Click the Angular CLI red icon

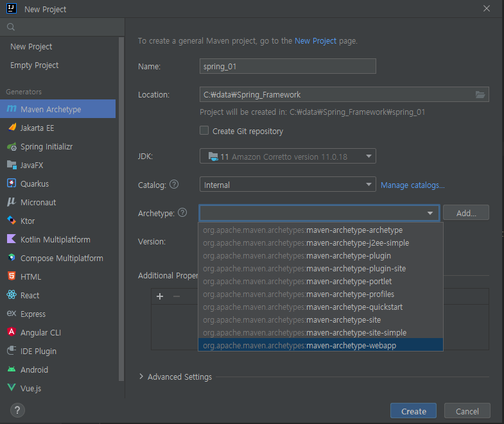coord(12,332)
